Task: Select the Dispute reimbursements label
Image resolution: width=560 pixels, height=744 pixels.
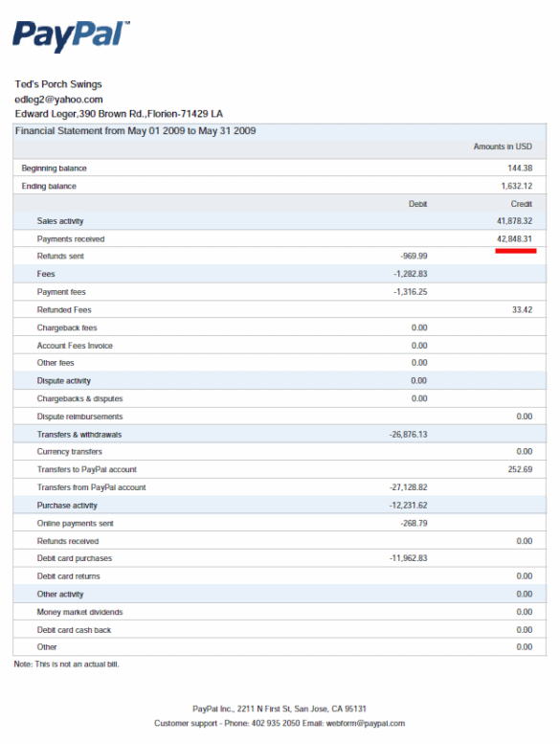Action: pyautogui.click(x=79, y=417)
